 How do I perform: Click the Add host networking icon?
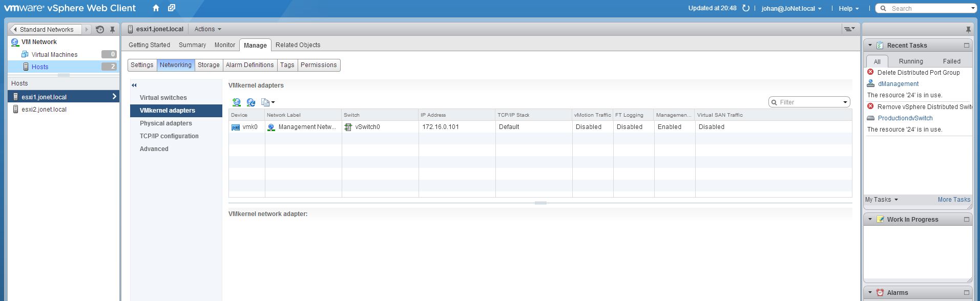point(236,102)
